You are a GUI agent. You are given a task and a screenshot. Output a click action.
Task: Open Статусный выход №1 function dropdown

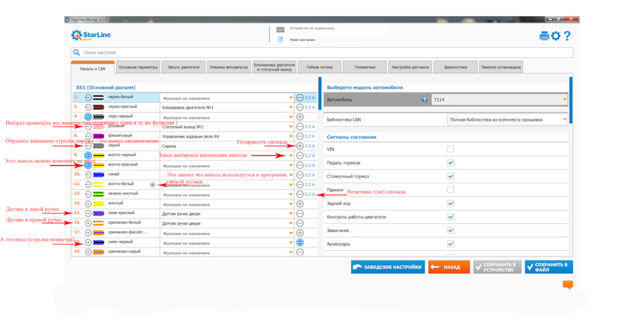coord(227,127)
